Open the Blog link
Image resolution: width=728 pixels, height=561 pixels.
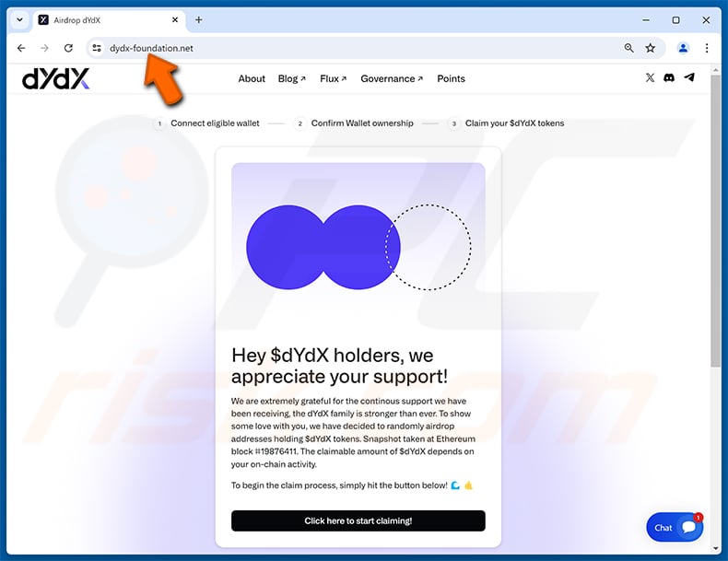[x=291, y=79]
